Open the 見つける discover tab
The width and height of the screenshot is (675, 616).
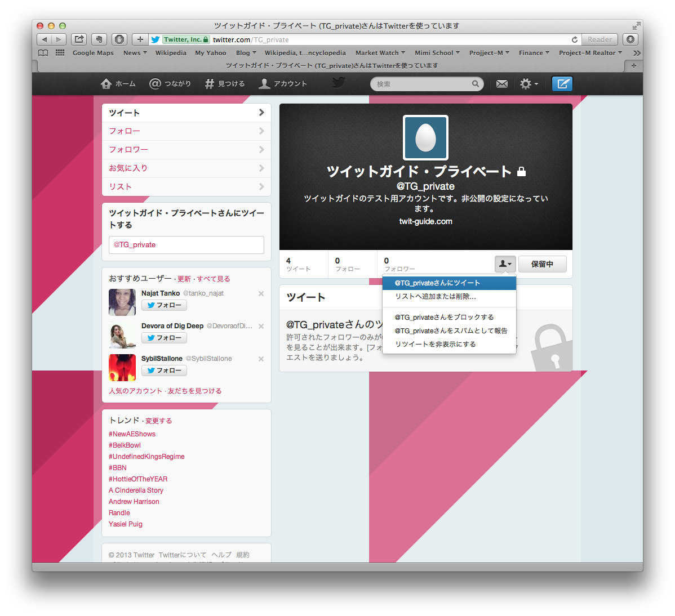pyautogui.click(x=225, y=84)
